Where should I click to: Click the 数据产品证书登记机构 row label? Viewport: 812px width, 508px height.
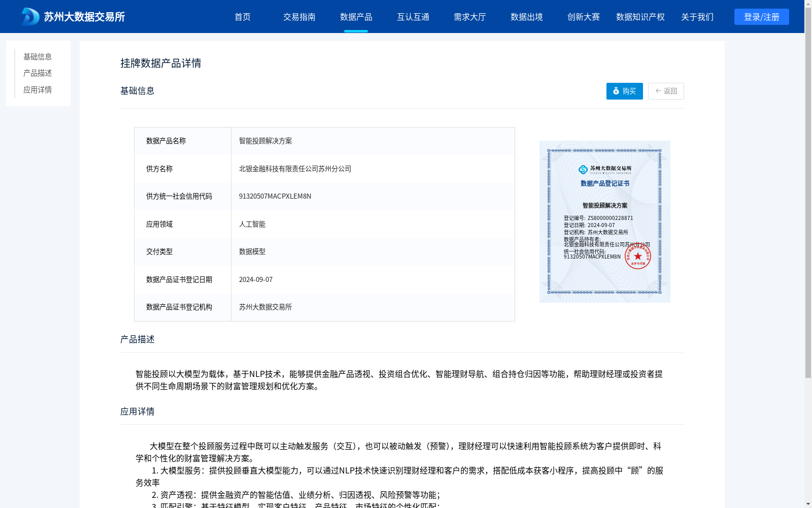coord(179,307)
